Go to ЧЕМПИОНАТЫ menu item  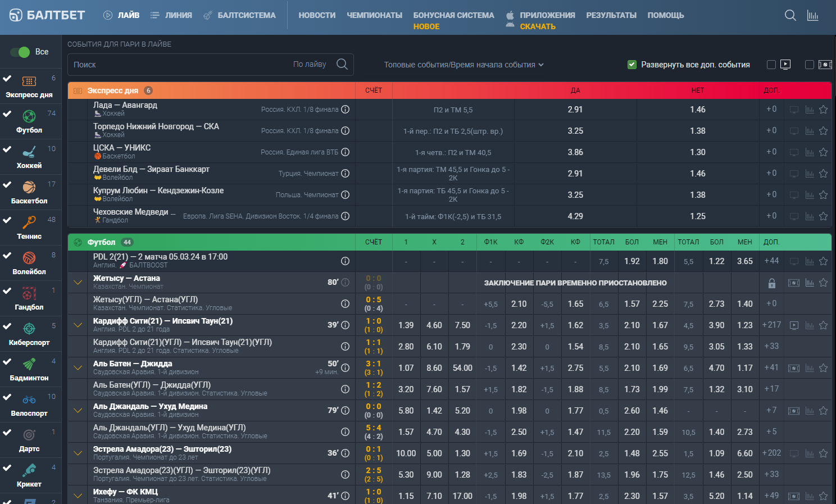(375, 15)
